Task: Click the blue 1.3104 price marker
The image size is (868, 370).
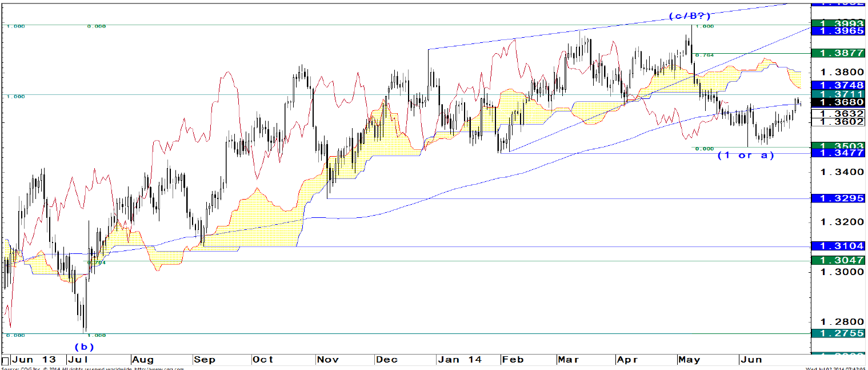Action: tap(838, 246)
